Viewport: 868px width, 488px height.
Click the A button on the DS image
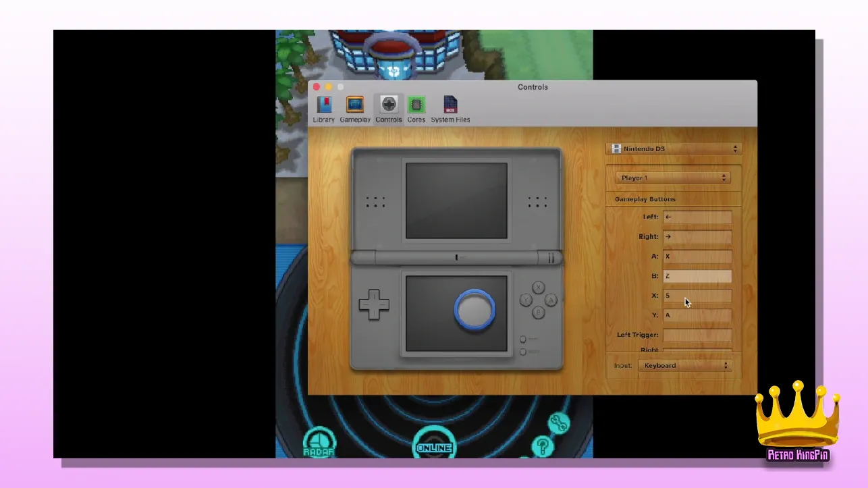551,300
